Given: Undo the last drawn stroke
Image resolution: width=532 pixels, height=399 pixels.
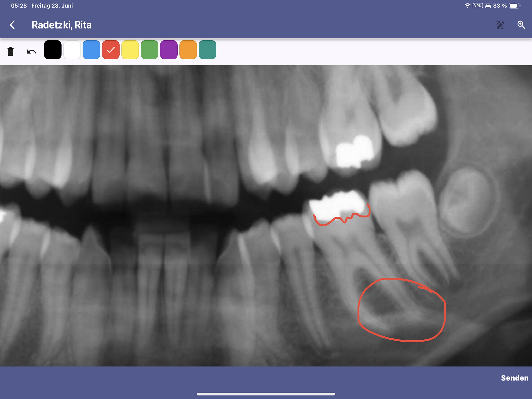Looking at the screenshot, I should click(32, 51).
